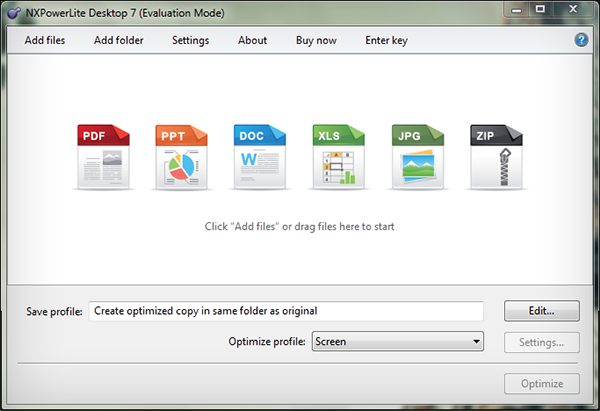
Task: Click the PPT presentation icon
Action: 181,157
